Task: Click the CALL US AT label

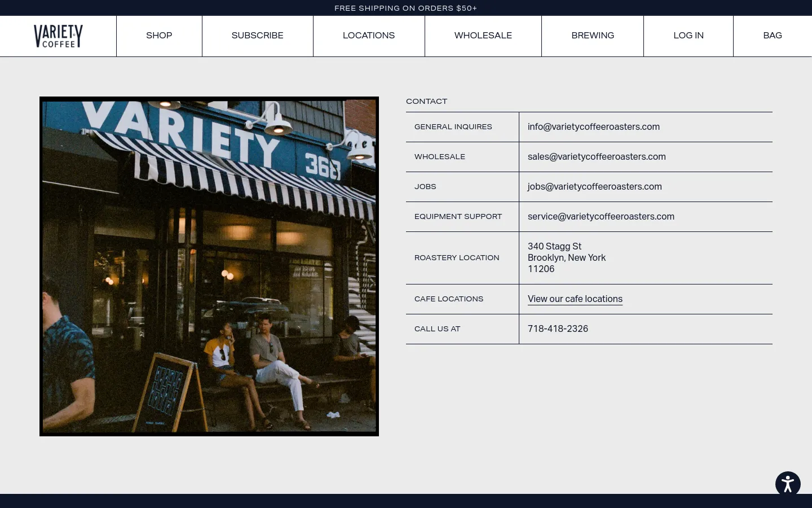Action: coord(438,329)
